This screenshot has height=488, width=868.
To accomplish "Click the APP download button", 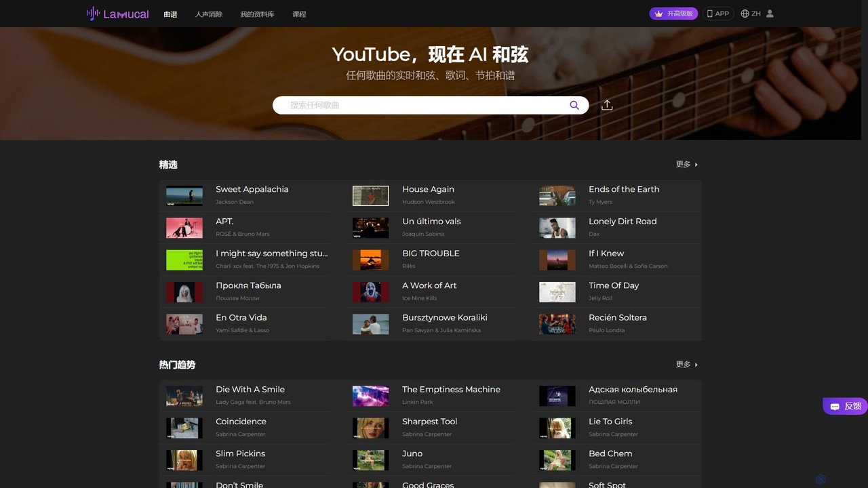I will pos(718,14).
